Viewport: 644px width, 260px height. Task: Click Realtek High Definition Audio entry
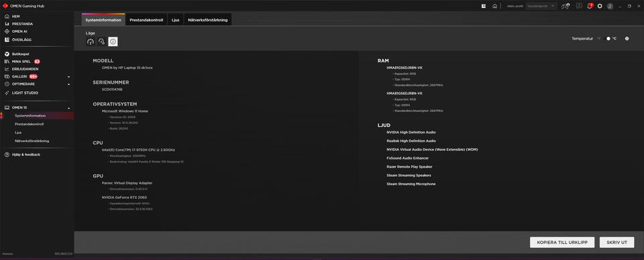(x=411, y=141)
